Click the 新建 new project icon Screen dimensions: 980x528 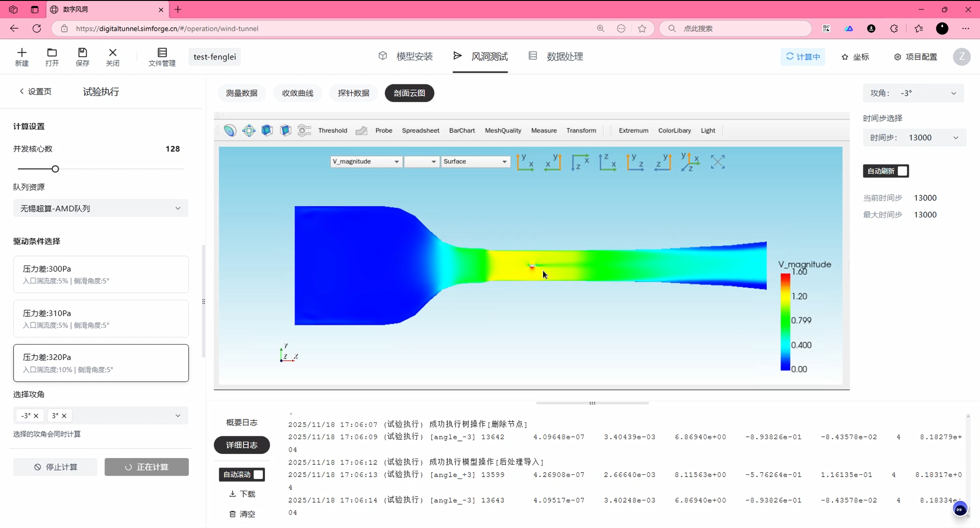tap(22, 57)
